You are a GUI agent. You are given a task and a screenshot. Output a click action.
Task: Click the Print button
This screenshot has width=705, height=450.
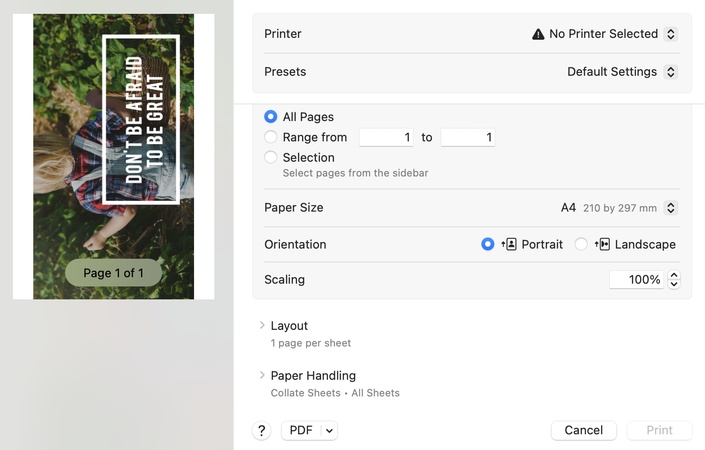click(659, 430)
